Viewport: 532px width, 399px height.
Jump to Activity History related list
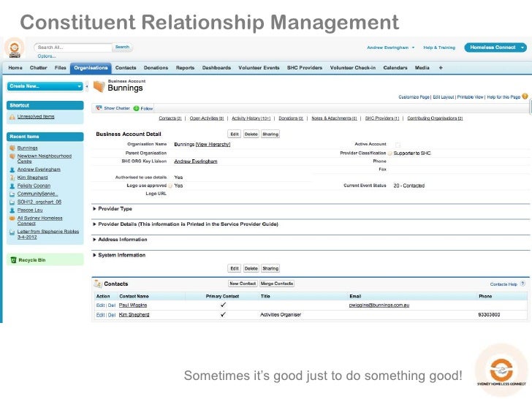pos(251,118)
